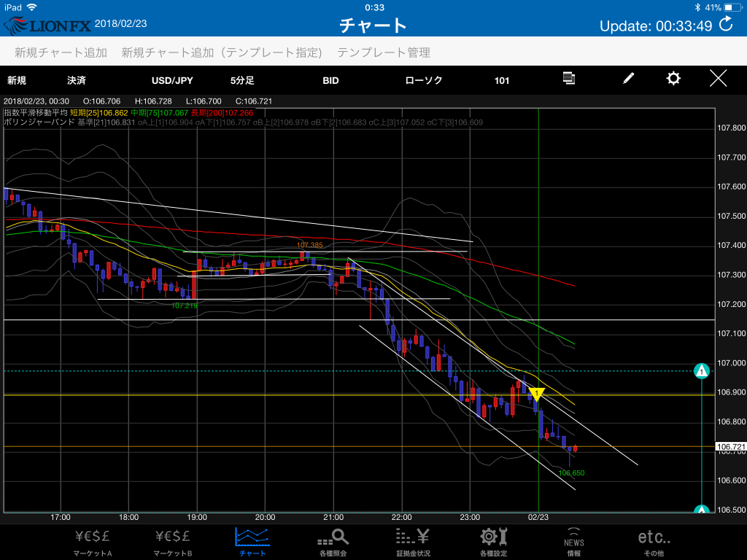This screenshot has width=747, height=560.
Task: Toggle the BID price type
Action: pos(330,80)
